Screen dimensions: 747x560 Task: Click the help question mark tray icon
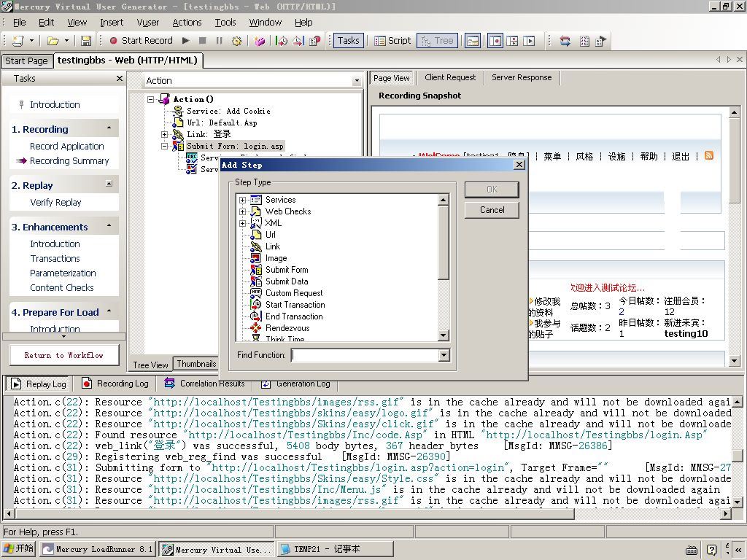[x=711, y=550]
